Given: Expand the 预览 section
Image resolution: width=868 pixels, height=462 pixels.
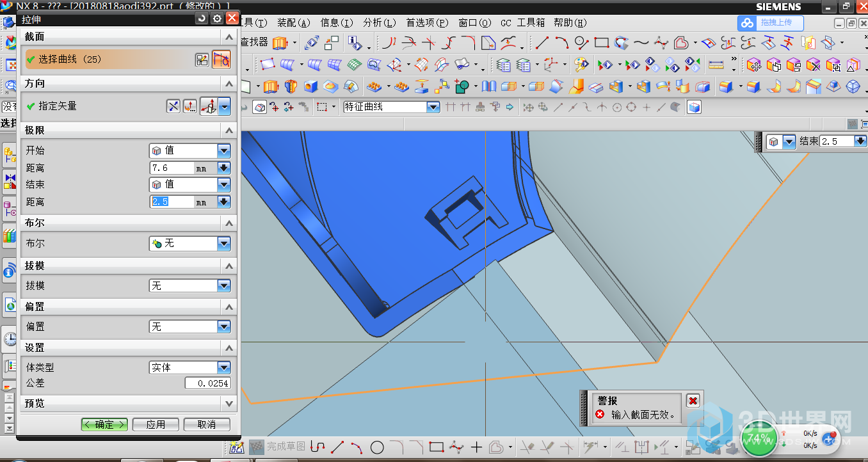Looking at the screenshot, I should 229,404.
